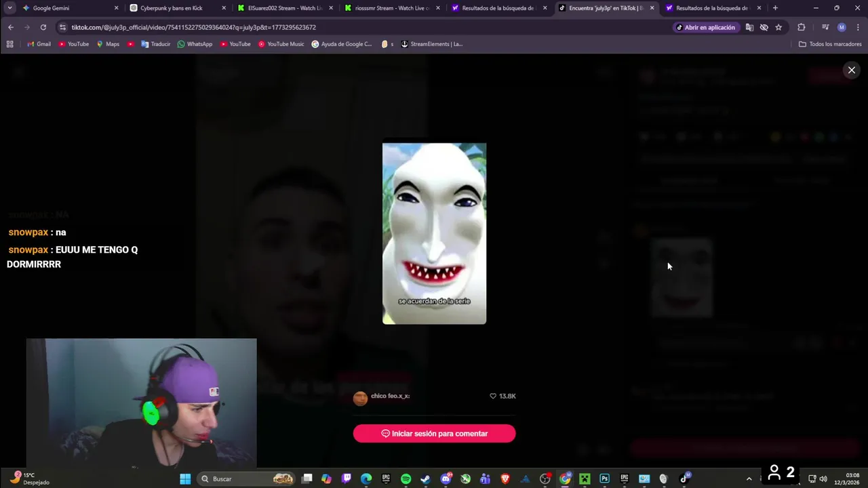The image size is (868, 488).
Task: Close the Google Gemini tab
Action: 117,8
